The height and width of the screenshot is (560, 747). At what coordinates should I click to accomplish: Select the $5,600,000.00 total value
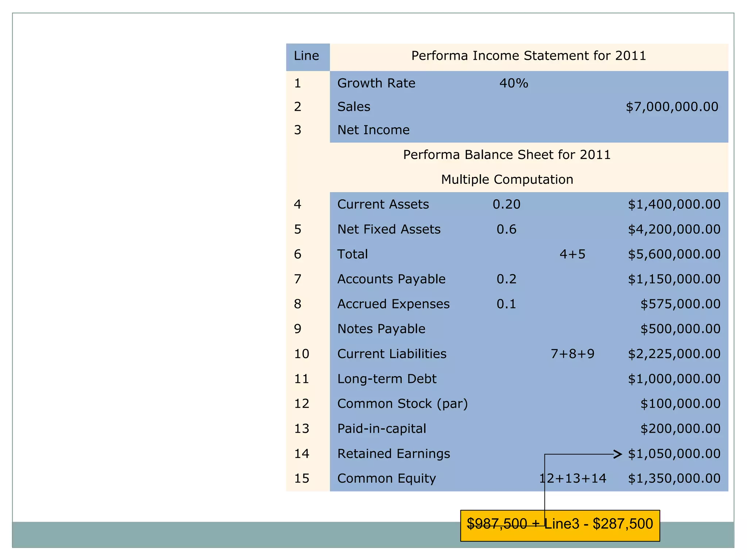click(674, 254)
